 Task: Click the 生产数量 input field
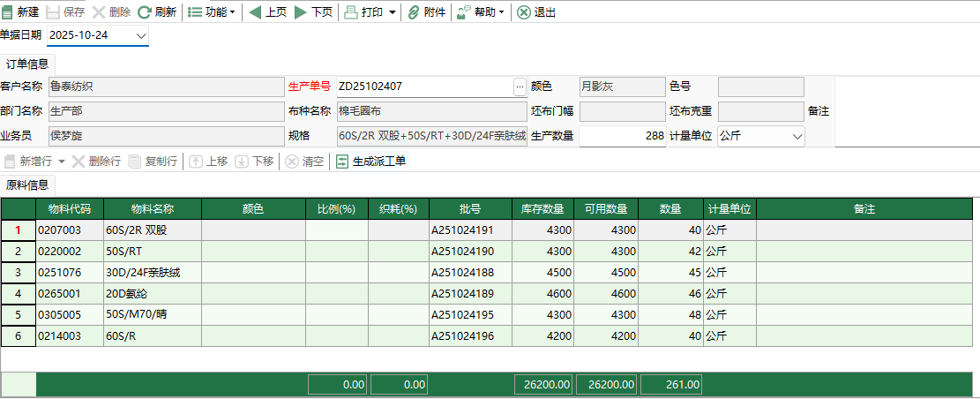click(x=622, y=136)
